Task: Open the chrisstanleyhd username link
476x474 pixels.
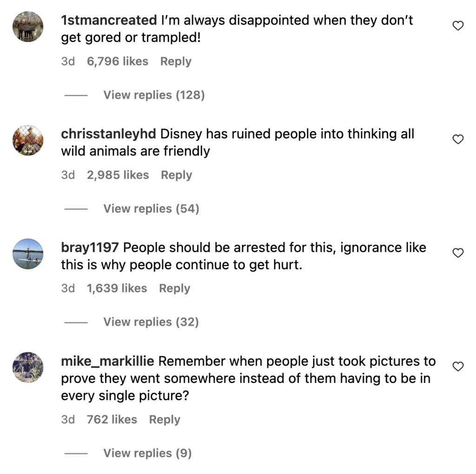Action: pos(109,134)
